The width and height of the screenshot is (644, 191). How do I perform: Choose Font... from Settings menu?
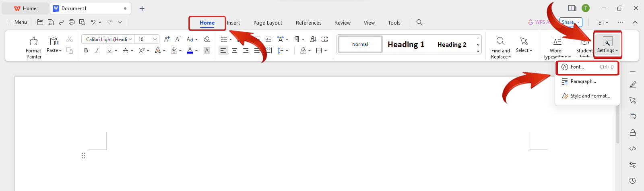(x=588, y=67)
